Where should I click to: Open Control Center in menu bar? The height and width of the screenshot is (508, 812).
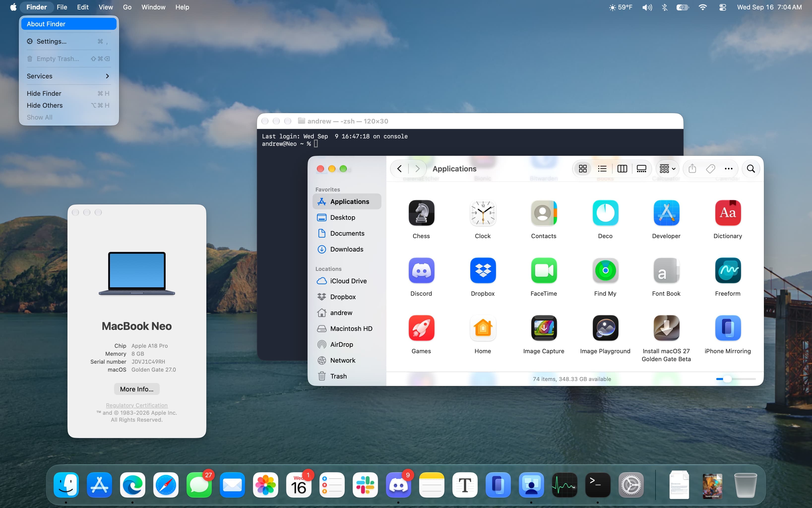(x=723, y=7)
